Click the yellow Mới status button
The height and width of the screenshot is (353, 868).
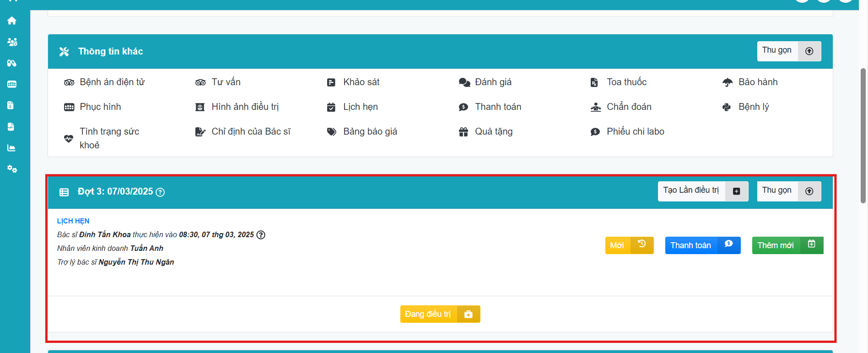629,245
